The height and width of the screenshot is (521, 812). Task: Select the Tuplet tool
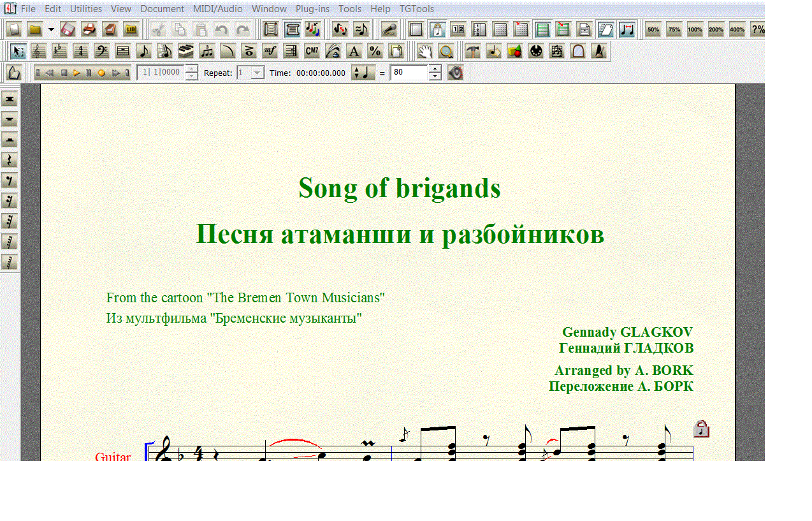coord(206,51)
